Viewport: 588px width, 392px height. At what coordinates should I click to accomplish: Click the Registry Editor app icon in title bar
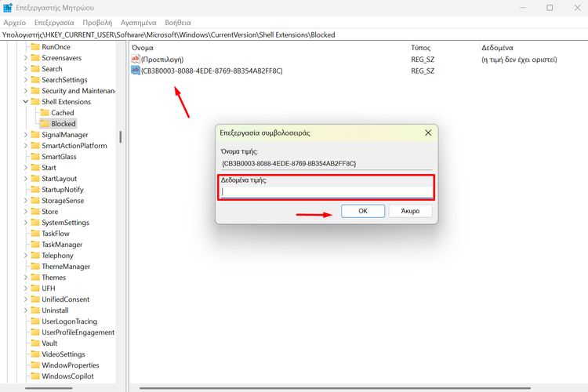pos(8,8)
